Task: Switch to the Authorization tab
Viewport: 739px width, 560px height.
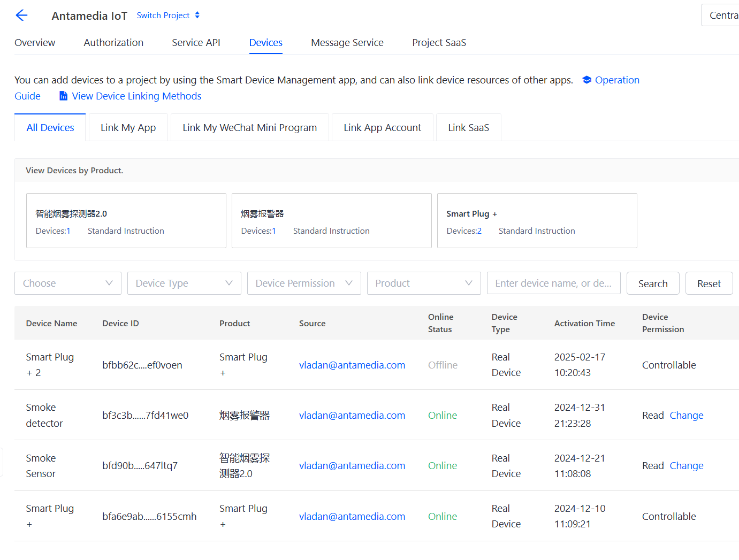Action: [x=113, y=43]
